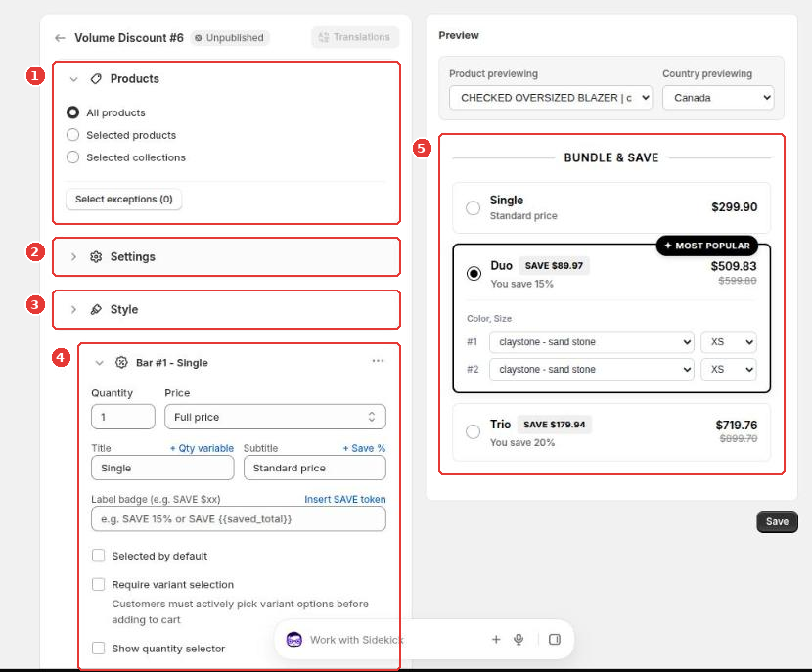The height and width of the screenshot is (672, 812).
Task: Click the Sidekick avatar icon
Action: click(x=294, y=640)
